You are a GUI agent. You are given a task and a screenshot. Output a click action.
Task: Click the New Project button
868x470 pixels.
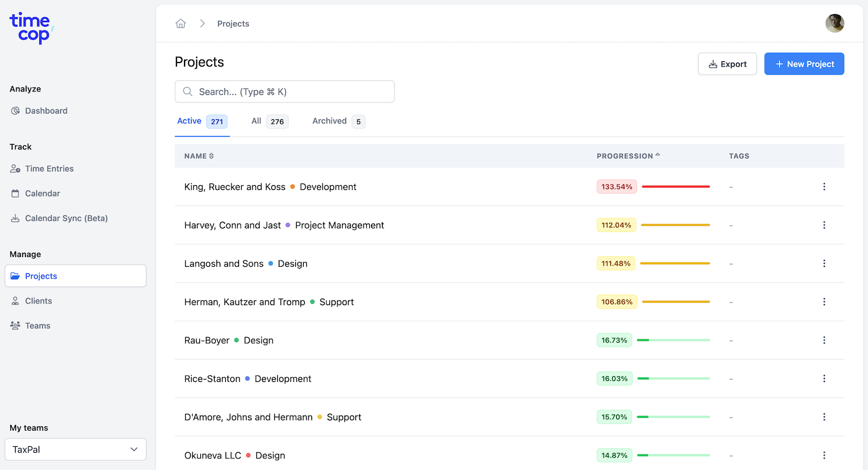coord(804,64)
